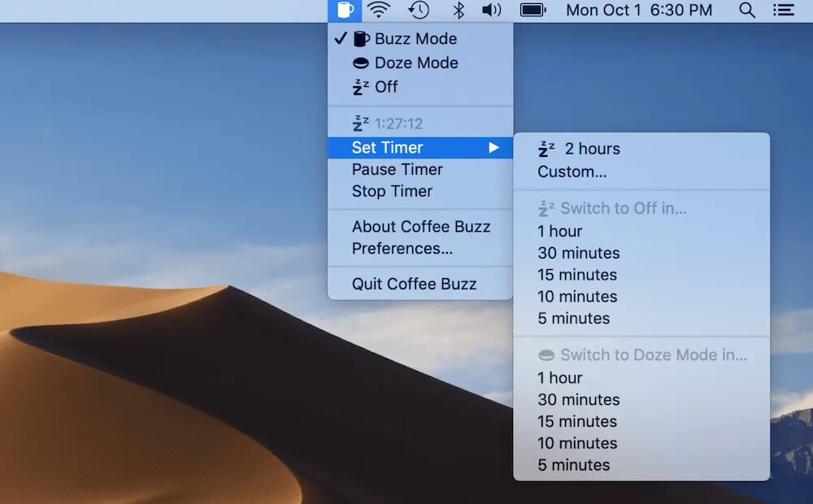Pick the 2 hours timer preset
Image resolution: width=813 pixels, height=504 pixels.
(x=641, y=149)
